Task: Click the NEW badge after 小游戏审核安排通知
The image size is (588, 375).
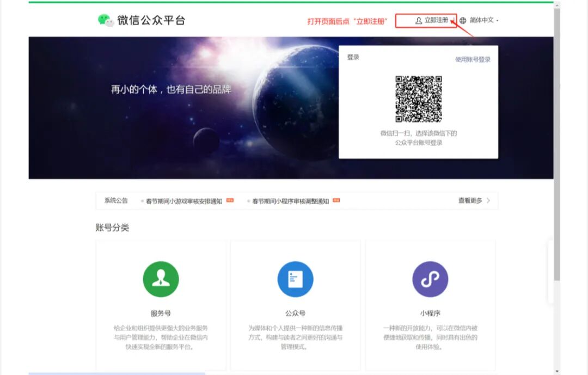Action: [230, 200]
